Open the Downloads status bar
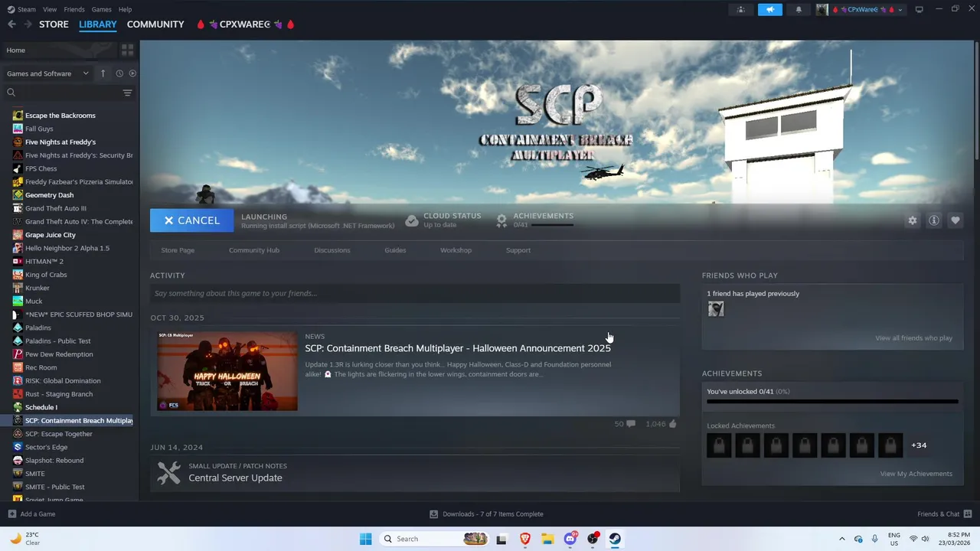 487,514
